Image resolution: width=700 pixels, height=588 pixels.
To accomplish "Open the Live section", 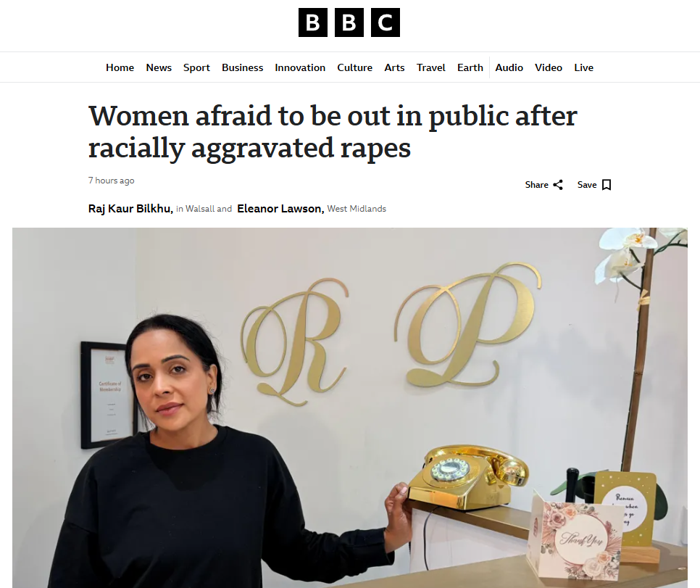I will [x=583, y=67].
